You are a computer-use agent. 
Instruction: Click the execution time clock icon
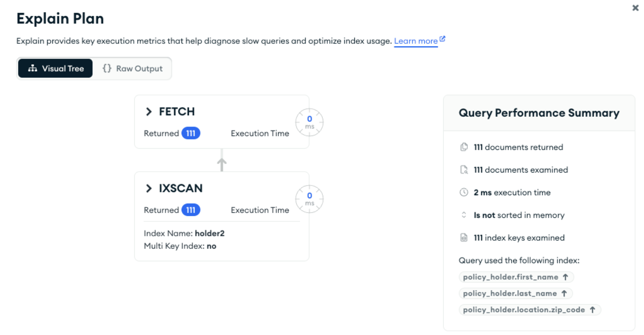pyautogui.click(x=464, y=192)
